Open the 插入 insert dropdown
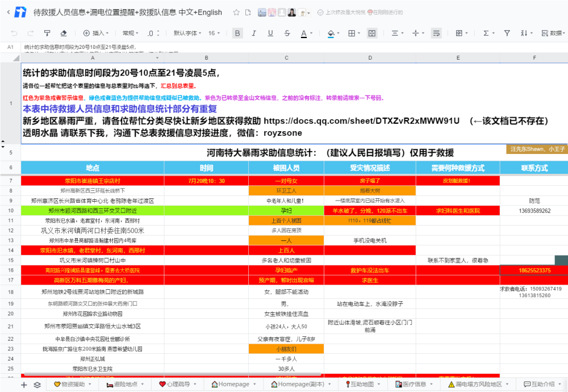The image size is (568, 392). click(x=96, y=33)
